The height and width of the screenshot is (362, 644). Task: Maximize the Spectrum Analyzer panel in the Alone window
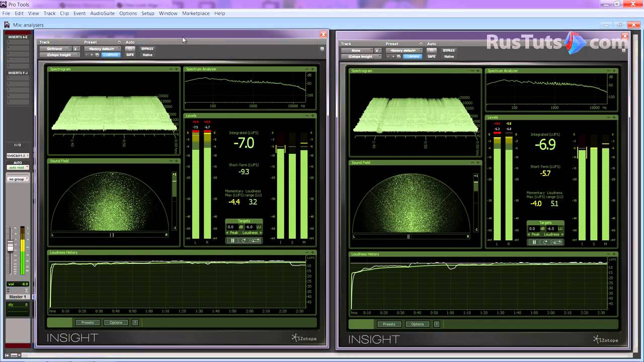click(614, 71)
